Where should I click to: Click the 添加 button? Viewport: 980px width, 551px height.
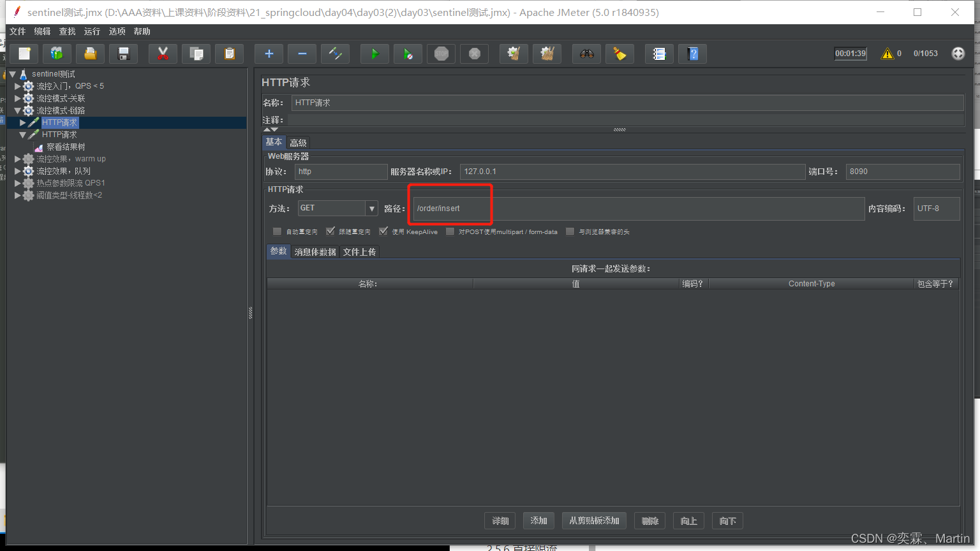point(538,521)
